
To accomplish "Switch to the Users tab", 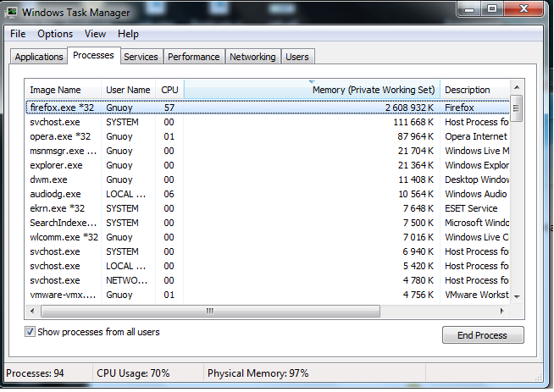I will coord(297,57).
